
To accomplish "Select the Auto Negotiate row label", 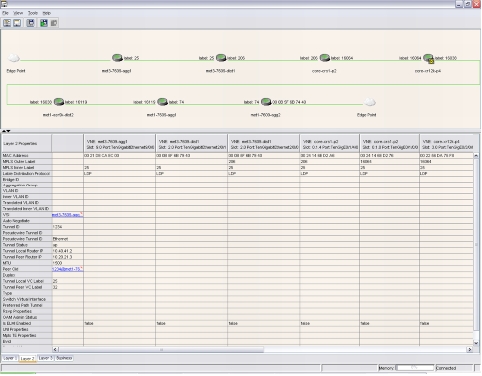I will (26, 221).
